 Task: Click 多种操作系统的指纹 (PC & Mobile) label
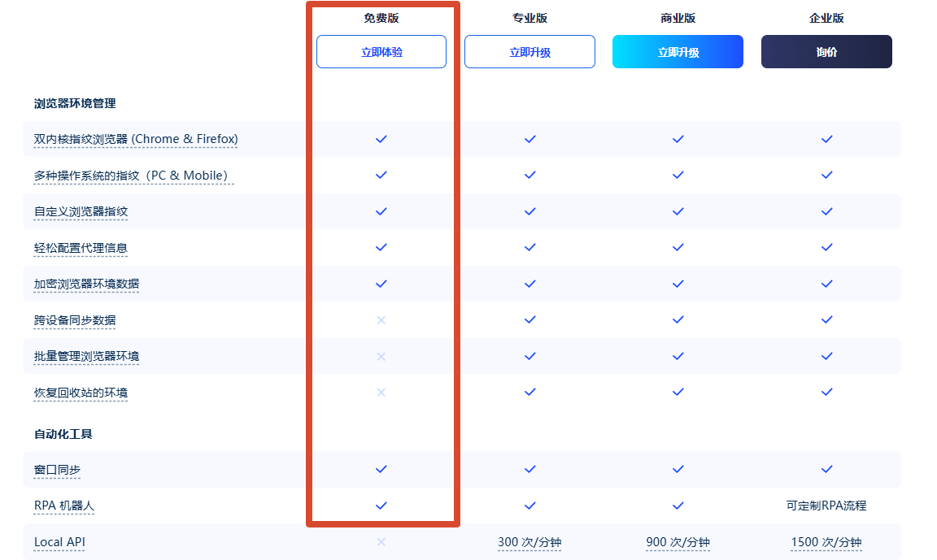(x=133, y=176)
